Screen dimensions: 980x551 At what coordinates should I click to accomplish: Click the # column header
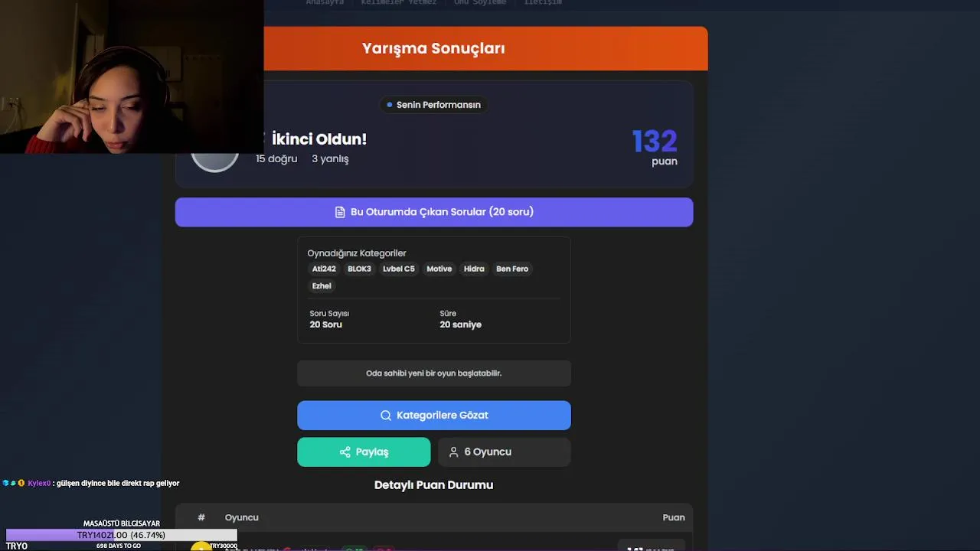[201, 517]
